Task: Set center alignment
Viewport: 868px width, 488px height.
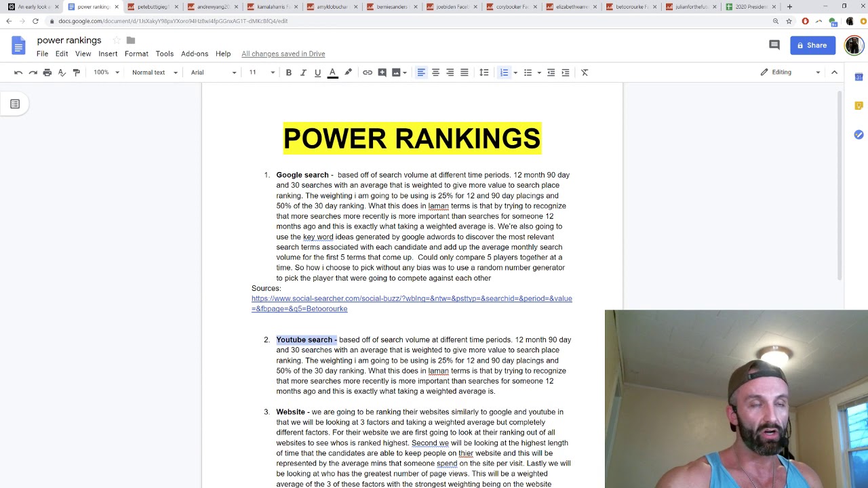Action: point(435,73)
